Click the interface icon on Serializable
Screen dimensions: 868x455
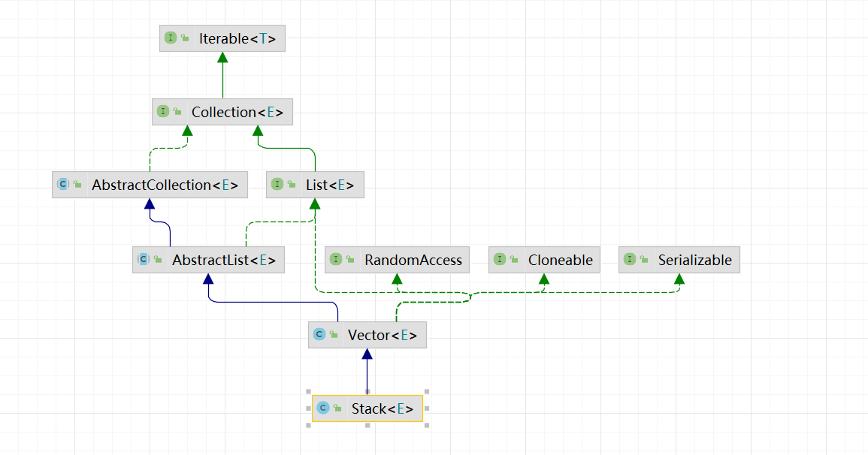[630, 259]
